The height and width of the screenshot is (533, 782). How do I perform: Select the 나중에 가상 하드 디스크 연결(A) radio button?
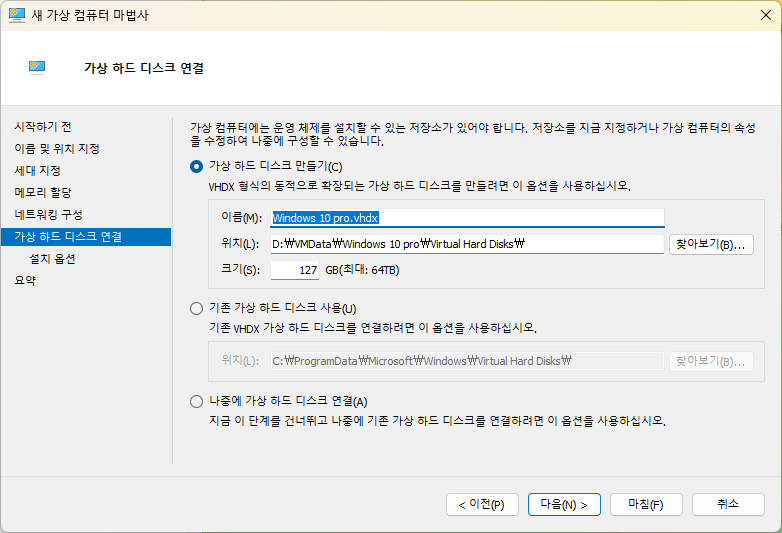coord(196,401)
